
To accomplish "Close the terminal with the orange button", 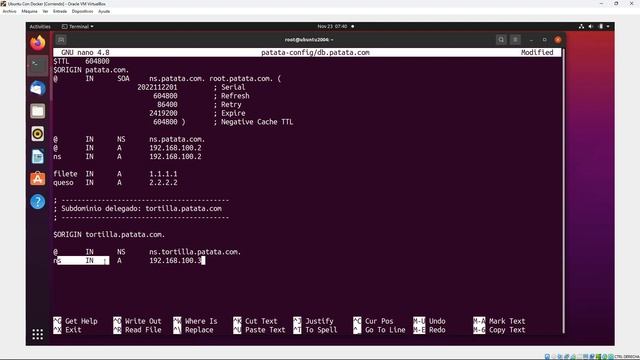I will click(558, 40).
